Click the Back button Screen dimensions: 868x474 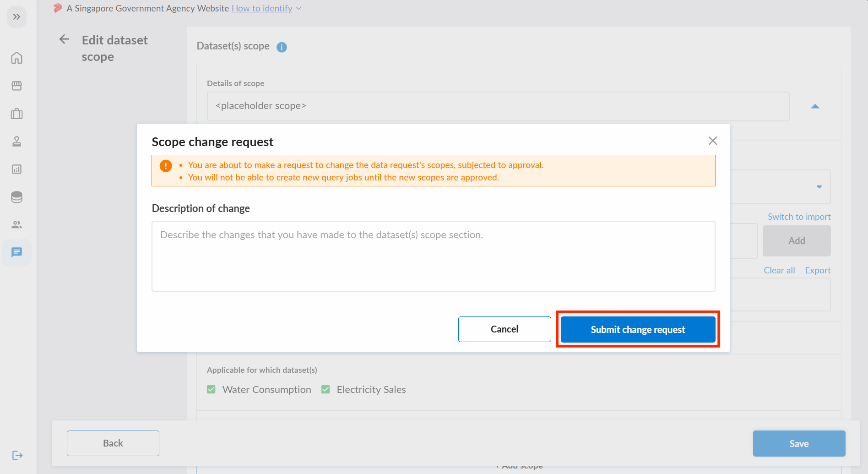tap(113, 443)
